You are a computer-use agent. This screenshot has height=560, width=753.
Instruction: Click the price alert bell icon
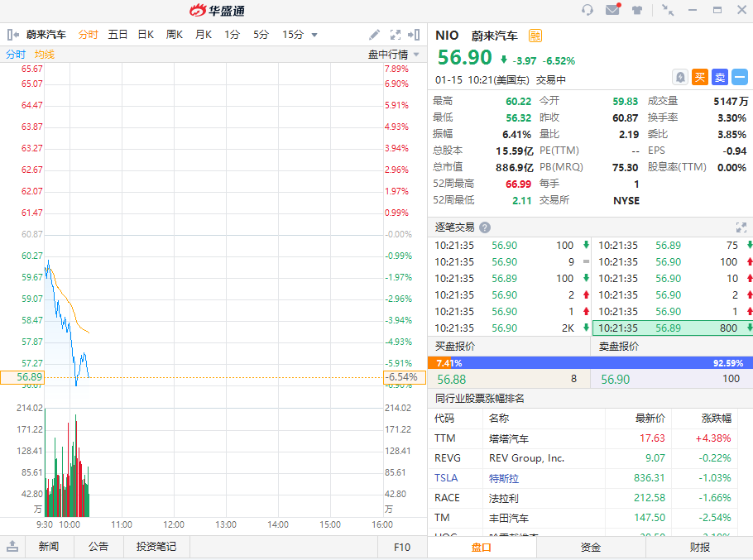pos(680,77)
